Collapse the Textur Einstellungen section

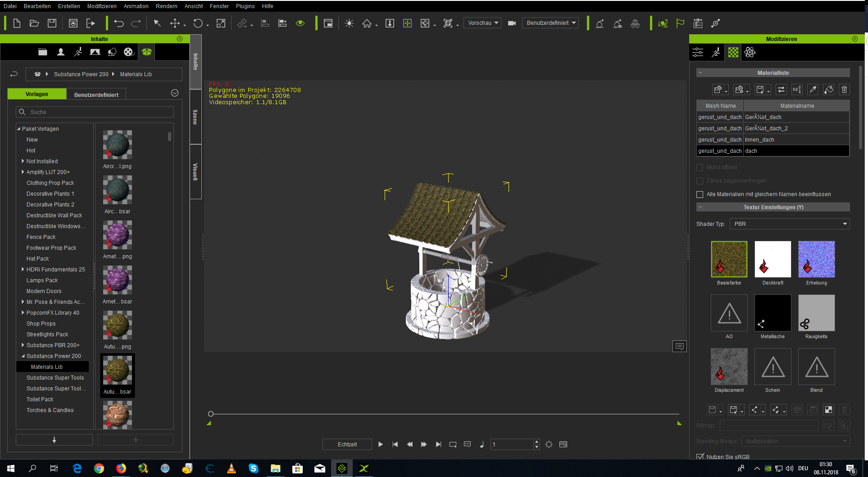pos(700,207)
